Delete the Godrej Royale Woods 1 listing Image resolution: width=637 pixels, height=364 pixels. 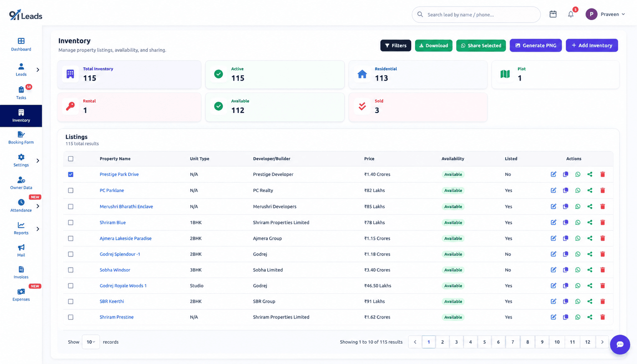coord(602,286)
